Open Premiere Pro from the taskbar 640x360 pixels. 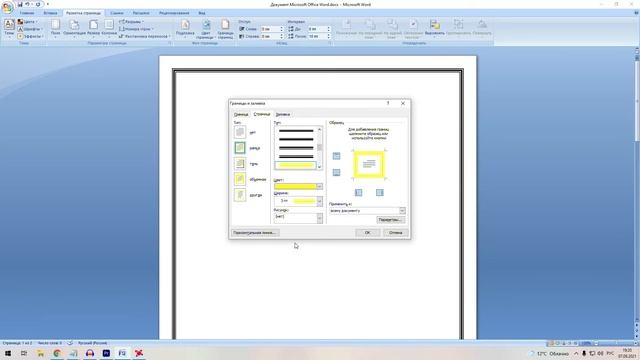(106, 353)
